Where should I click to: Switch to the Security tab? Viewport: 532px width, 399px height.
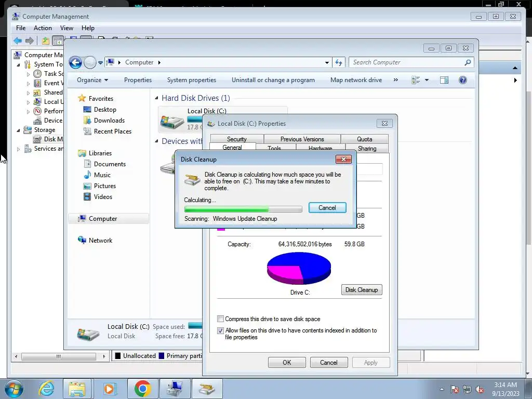point(237,139)
